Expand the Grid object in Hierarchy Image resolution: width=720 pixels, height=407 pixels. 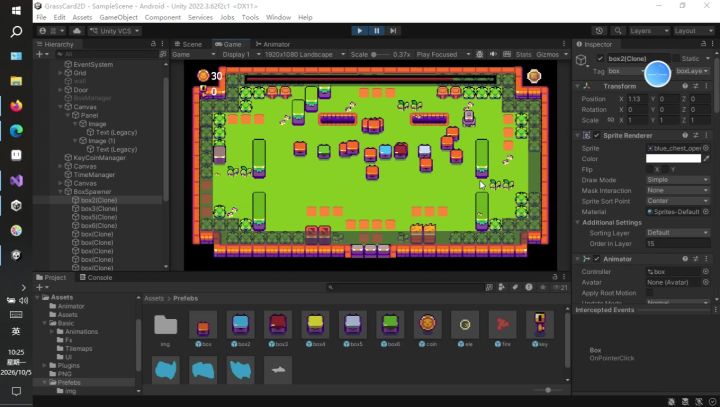pos(60,73)
